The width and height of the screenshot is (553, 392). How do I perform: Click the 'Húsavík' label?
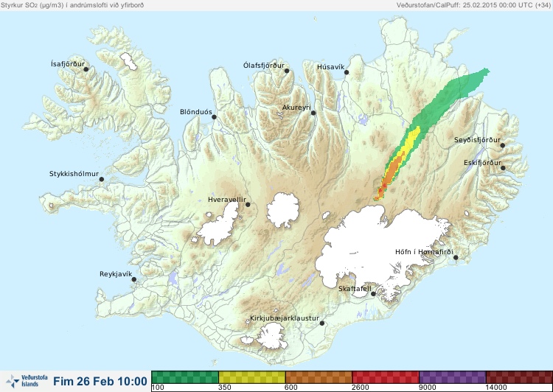point(330,66)
